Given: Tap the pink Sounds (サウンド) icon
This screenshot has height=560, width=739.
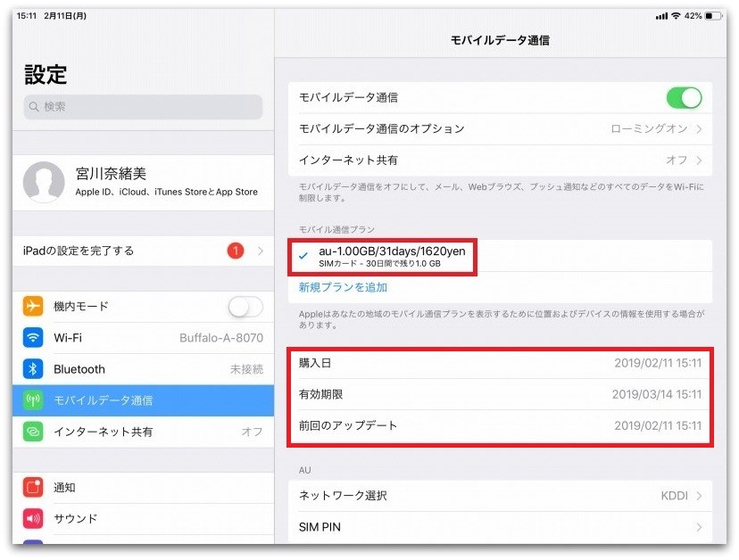Looking at the screenshot, I should point(33,519).
